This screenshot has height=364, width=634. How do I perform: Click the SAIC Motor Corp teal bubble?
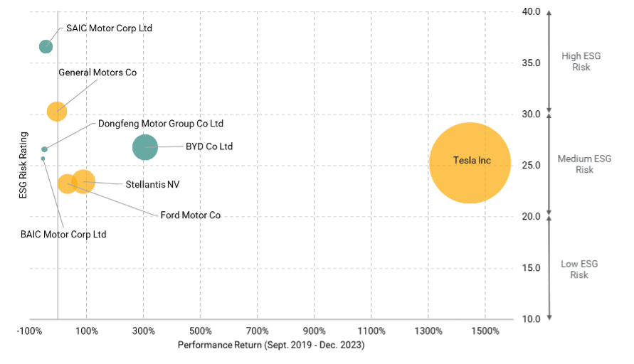pos(46,46)
